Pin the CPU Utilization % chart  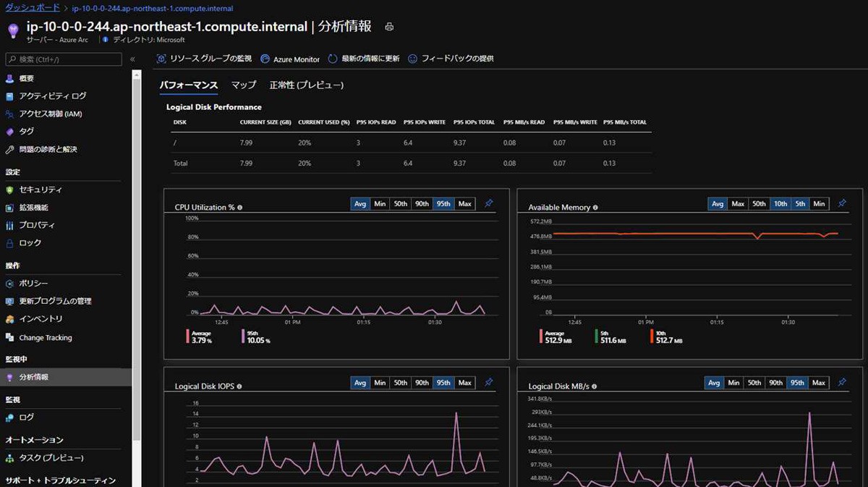click(x=489, y=204)
